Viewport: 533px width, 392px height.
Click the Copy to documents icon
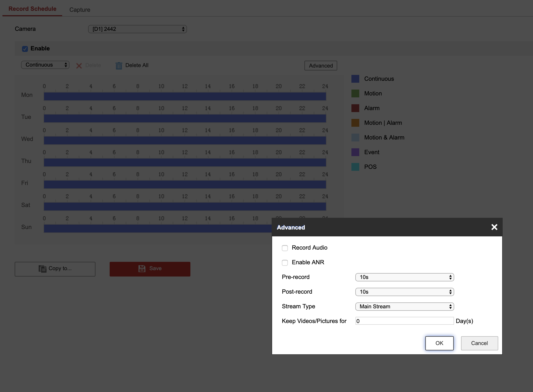[x=42, y=269]
